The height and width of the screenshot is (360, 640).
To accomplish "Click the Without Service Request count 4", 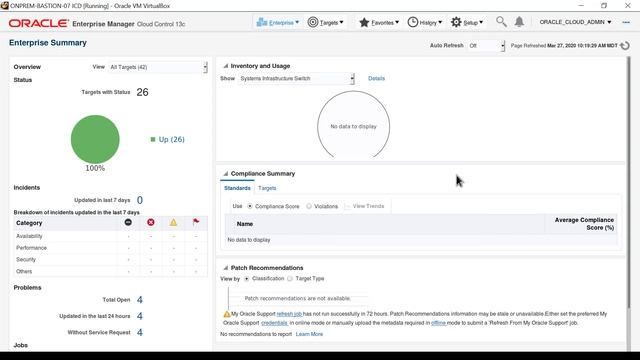I will coord(140,333).
